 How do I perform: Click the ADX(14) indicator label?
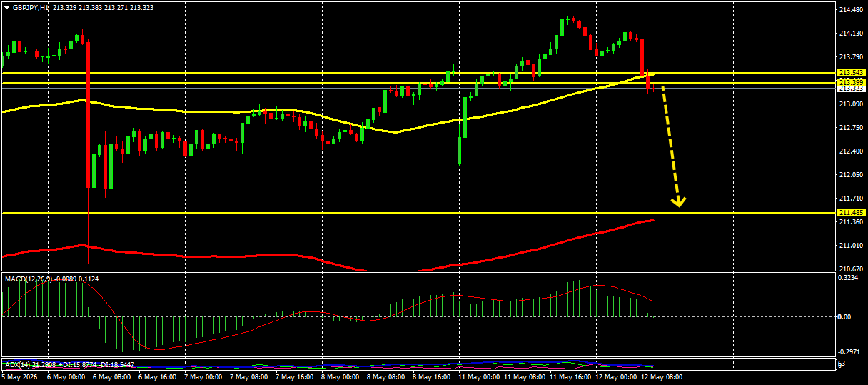coord(17,365)
